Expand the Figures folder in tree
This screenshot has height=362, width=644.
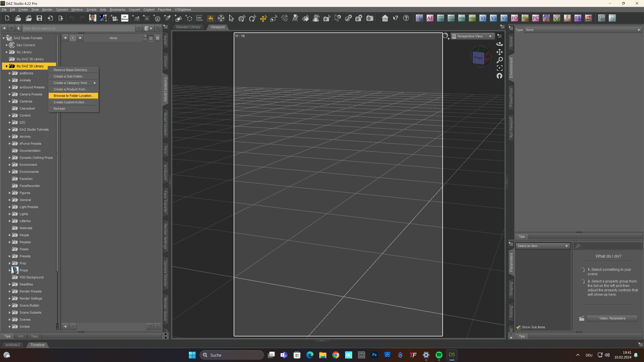click(10, 193)
